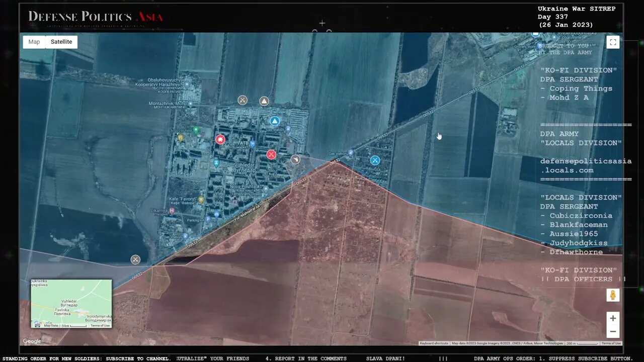This screenshot has height=362, width=644.
Task: Zoom in with the plus button
Action: [x=613, y=318]
